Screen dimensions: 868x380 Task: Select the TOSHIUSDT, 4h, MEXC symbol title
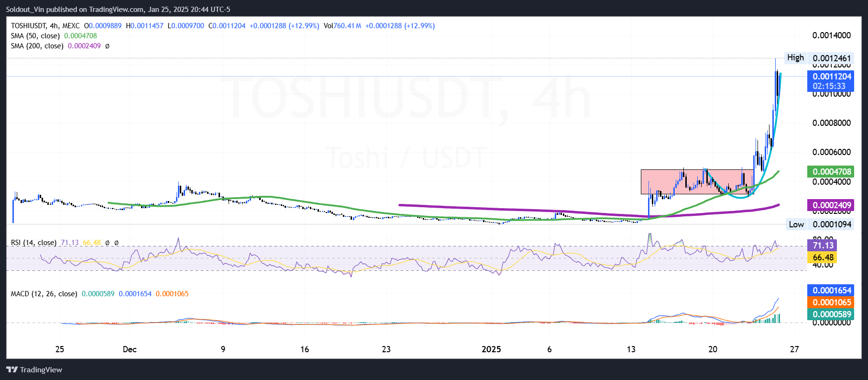45,26
